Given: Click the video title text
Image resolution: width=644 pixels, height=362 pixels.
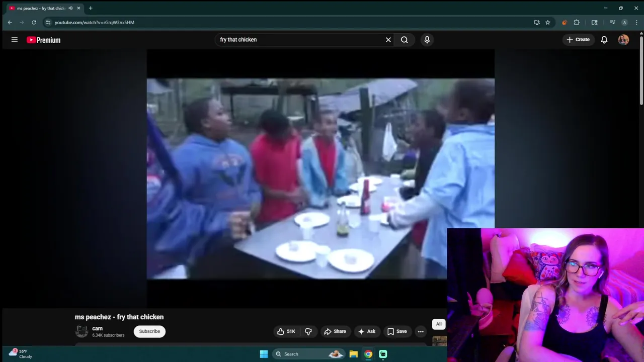Looking at the screenshot, I should click(x=119, y=317).
